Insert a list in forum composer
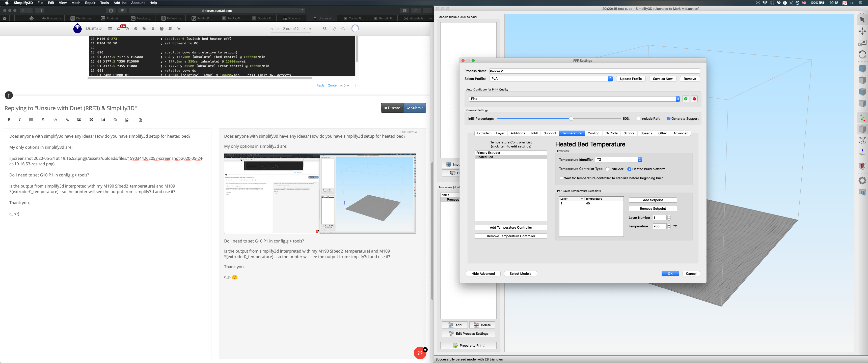 tap(31, 120)
